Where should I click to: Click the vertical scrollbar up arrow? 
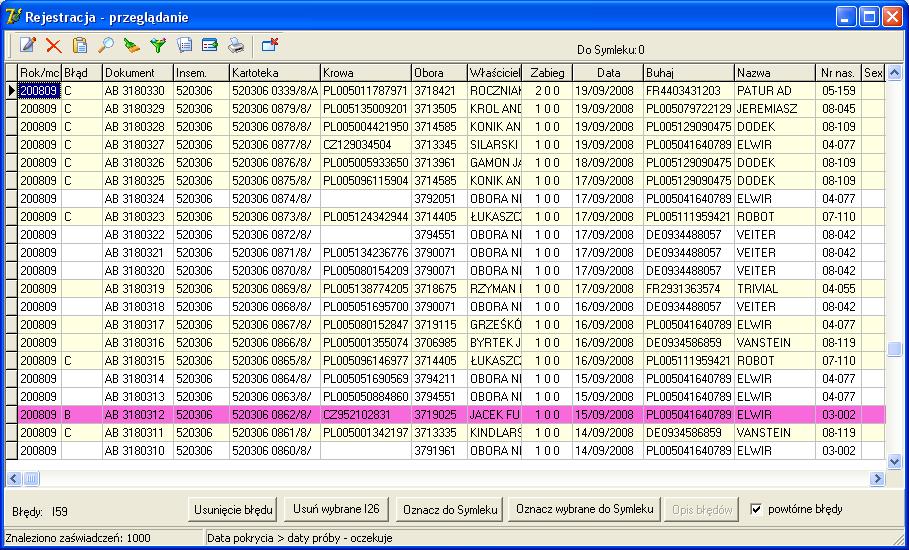point(895,73)
